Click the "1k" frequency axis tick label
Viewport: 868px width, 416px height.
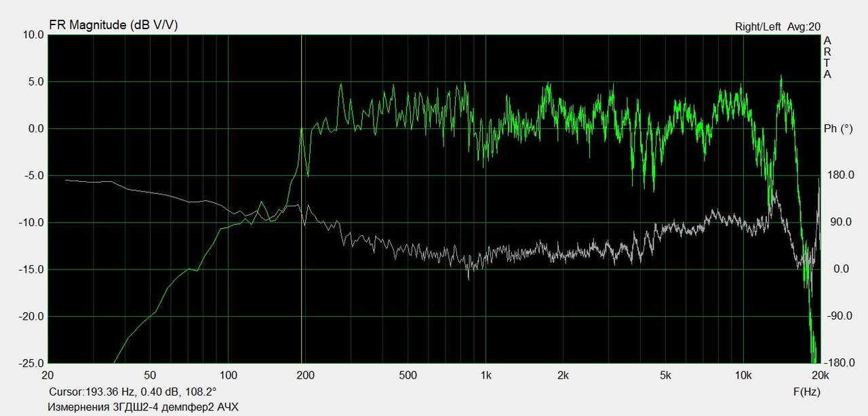click(x=486, y=375)
